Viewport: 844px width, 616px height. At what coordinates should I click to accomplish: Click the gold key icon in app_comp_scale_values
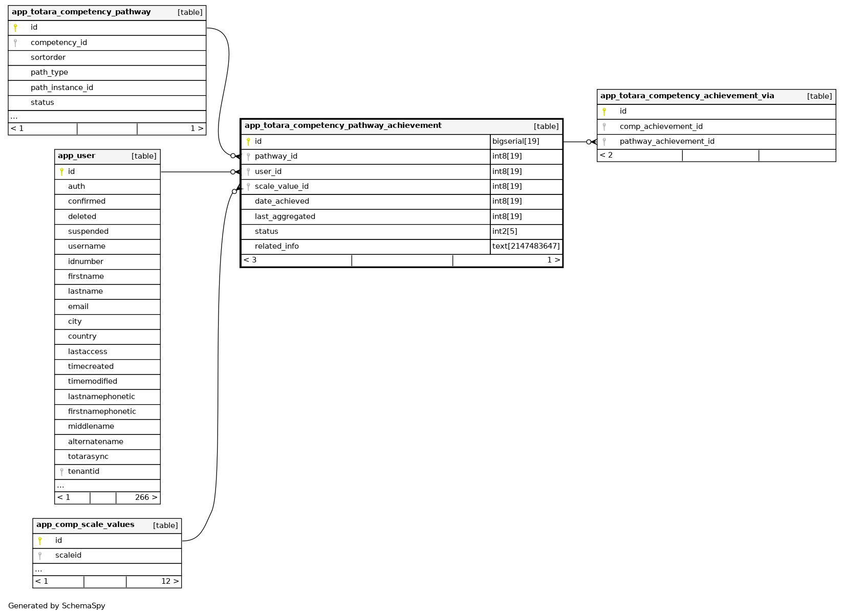[x=40, y=541]
